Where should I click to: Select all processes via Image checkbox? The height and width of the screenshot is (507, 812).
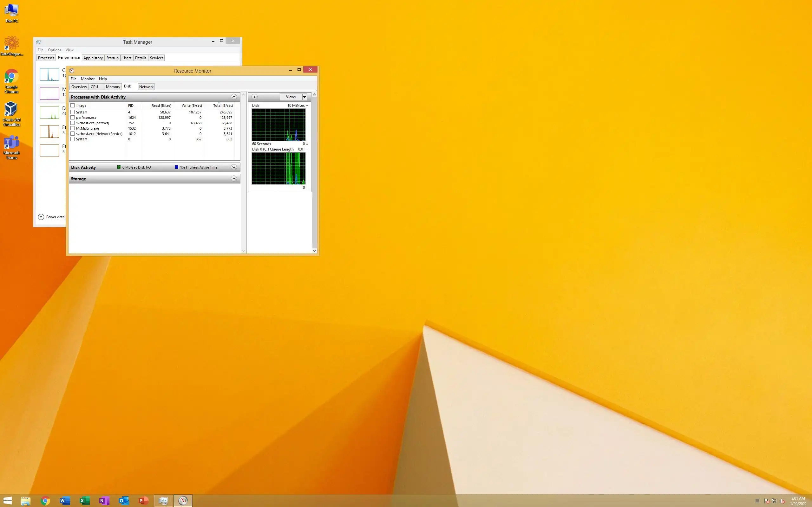tap(72, 106)
